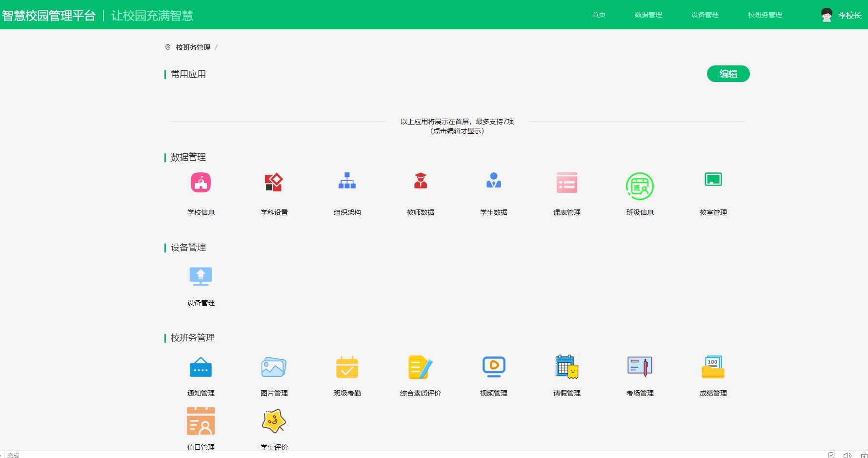Open the 成绩管理 score management icon

coord(713,367)
